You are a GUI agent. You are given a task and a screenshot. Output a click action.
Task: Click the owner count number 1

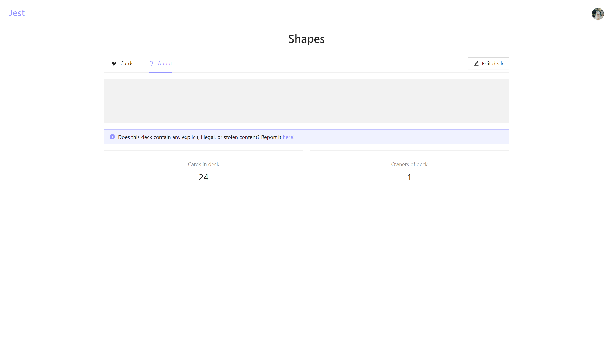pyautogui.click(x=409, y=177)
